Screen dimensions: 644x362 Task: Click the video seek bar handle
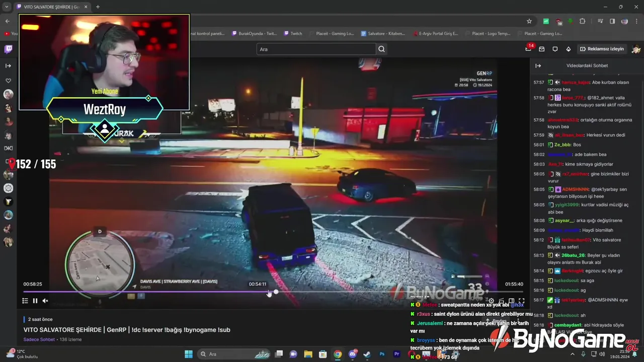[x=276, y=292]
